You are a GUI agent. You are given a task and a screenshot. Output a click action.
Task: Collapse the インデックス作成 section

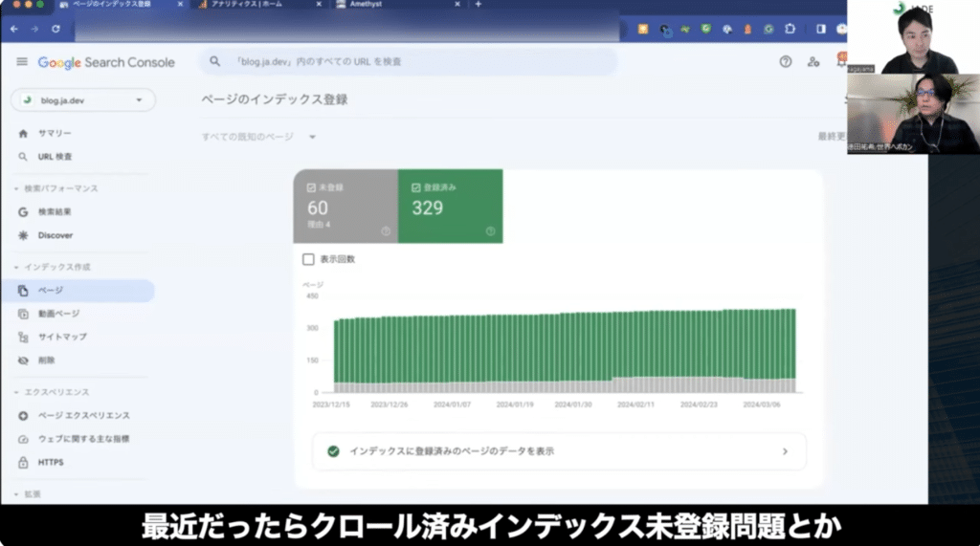point(52,267)
